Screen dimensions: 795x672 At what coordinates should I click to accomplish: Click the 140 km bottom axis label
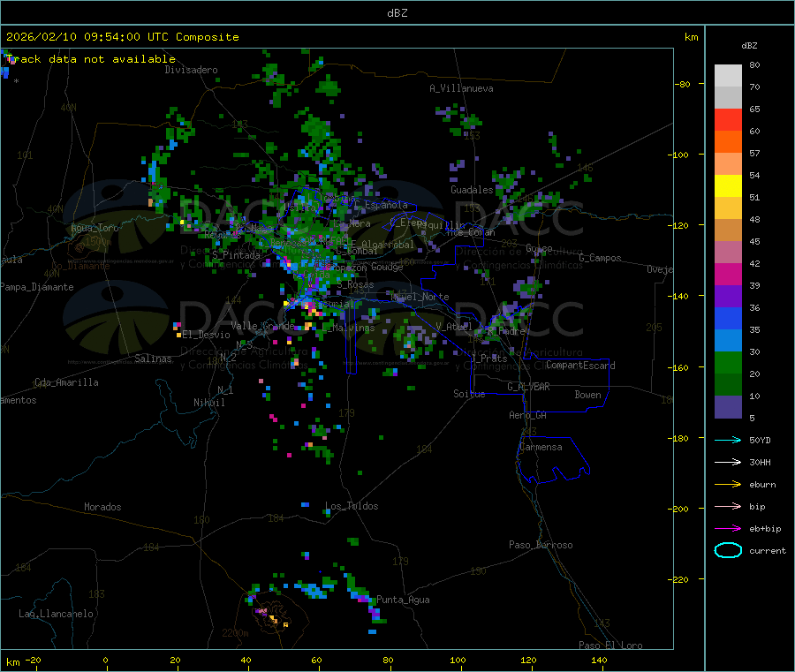[599, 661]
